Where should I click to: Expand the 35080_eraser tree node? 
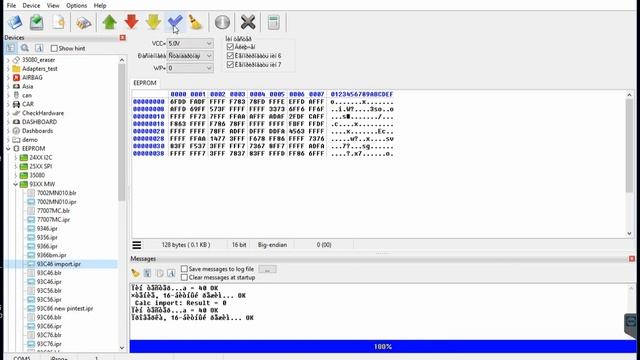point(8,60)
